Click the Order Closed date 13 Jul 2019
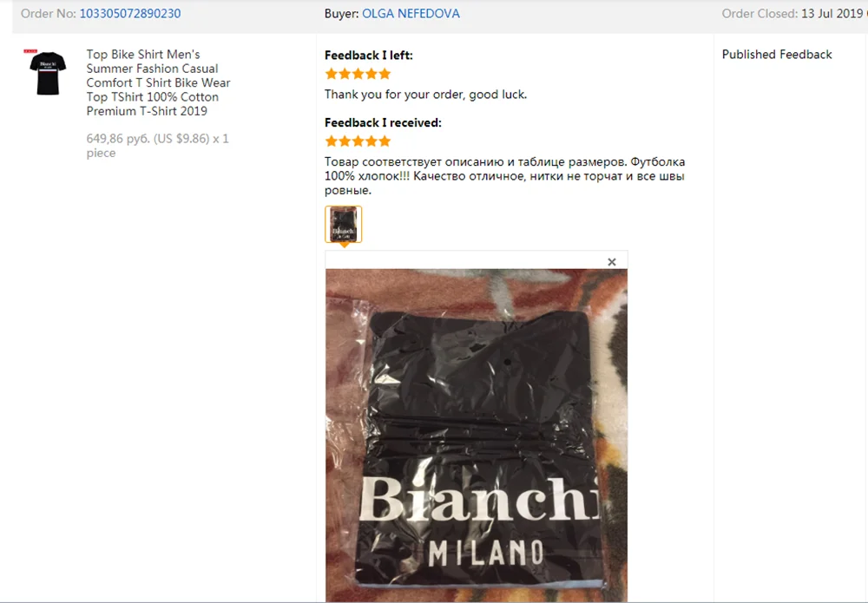This screenshot has width=868, height=603. pyautogui.click(x=832, y=14)
